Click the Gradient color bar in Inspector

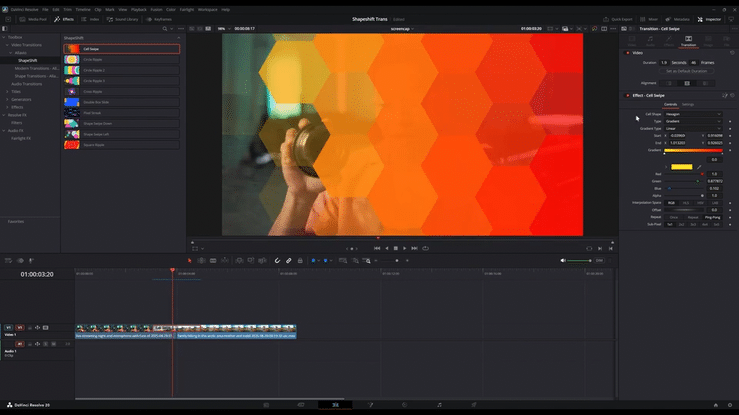[693, 150]
